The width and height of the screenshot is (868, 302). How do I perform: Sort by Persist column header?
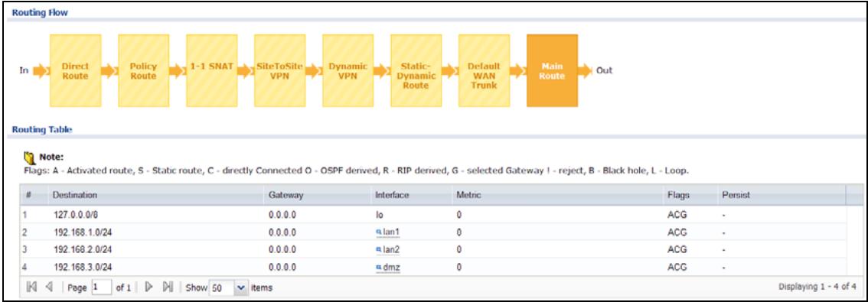[782, 195]
